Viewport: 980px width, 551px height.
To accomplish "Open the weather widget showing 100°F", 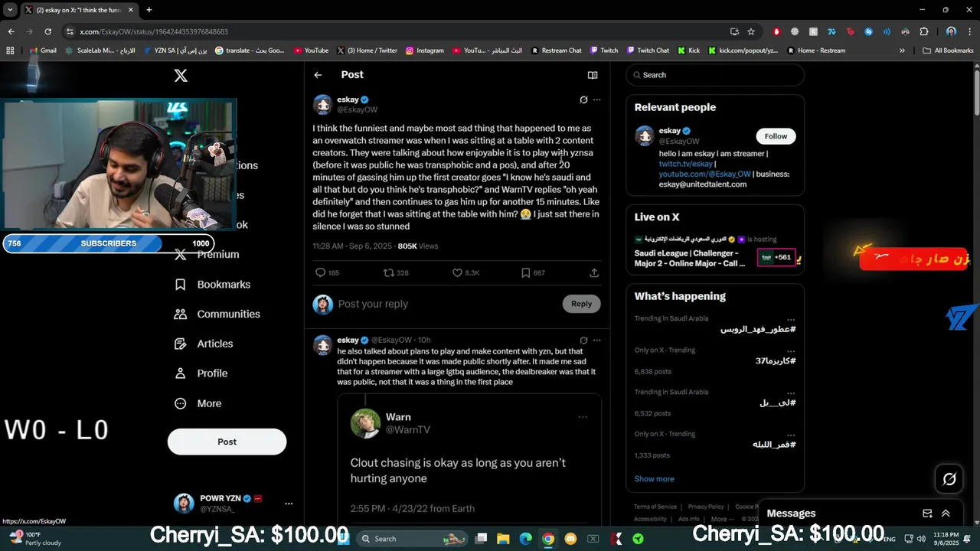I will (x=34, y=539).
